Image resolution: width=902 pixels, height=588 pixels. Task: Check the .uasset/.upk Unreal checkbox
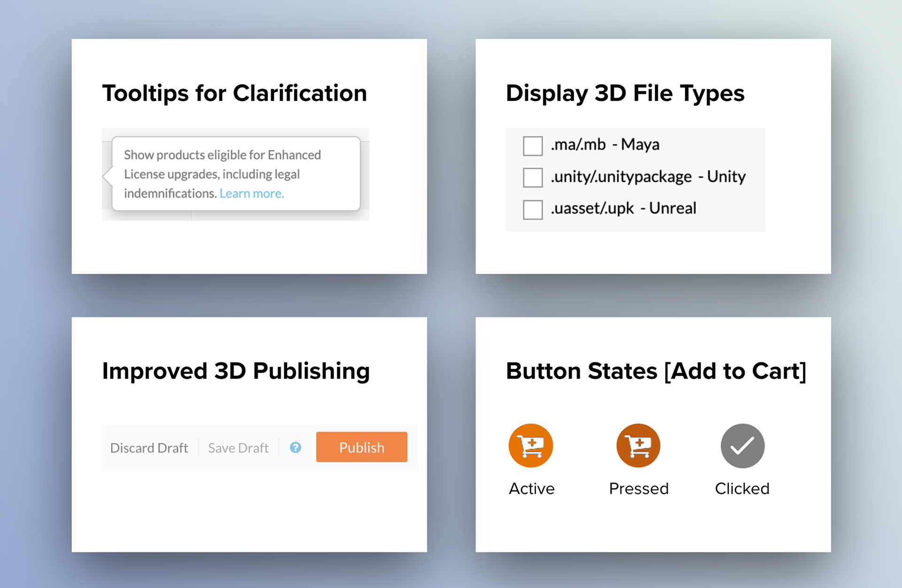coord(533,209)
